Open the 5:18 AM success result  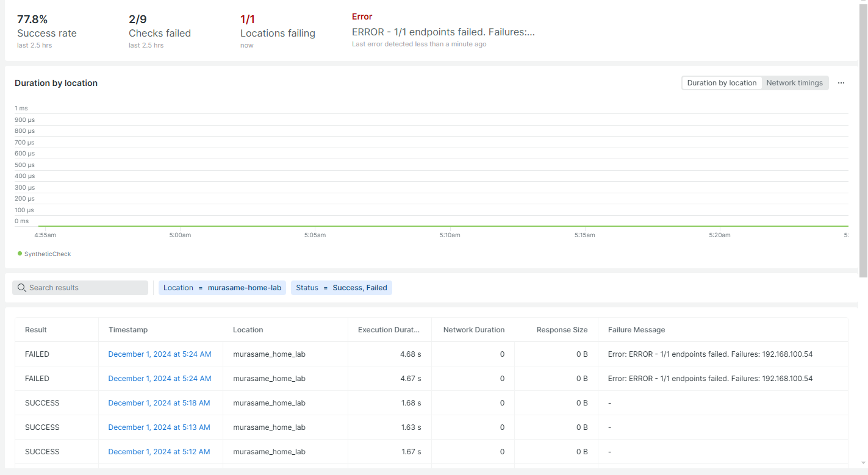pyautogui.click(x=159, y=403)
